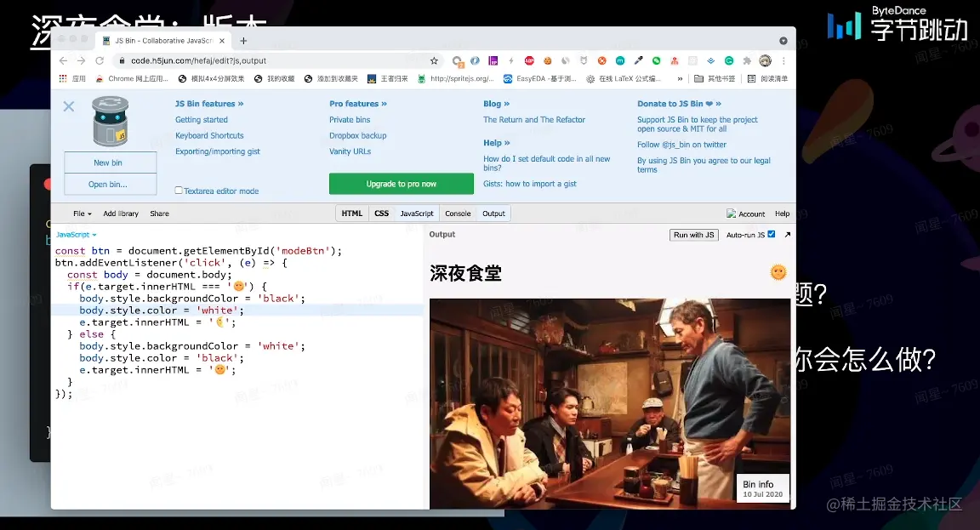The width and height of the screenshot is (980, 530).
Task: Open the purple square extension icon
Action: click(x=493, y=60)
